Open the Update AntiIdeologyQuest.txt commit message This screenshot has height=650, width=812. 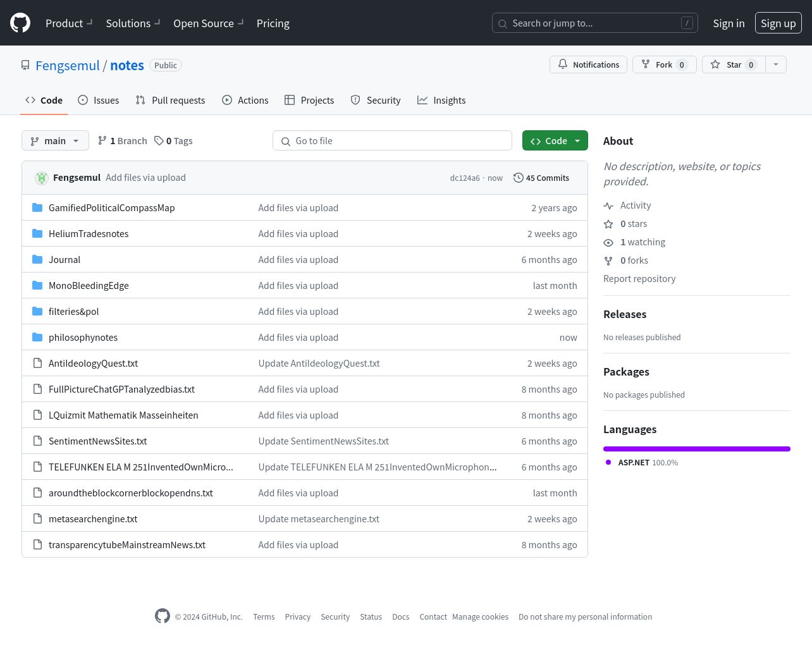tap(319, 363)
